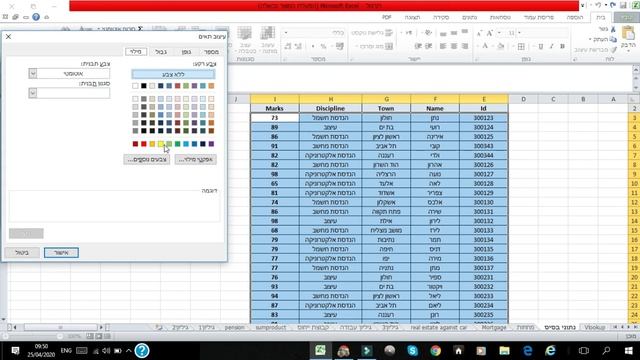Click the Percent Style icon

pyautogui.click(x=323, y=47)
